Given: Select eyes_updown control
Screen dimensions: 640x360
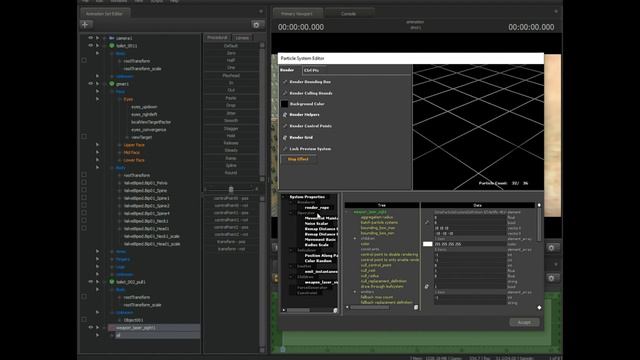Looking at the screenshot, I should [144, 107].
